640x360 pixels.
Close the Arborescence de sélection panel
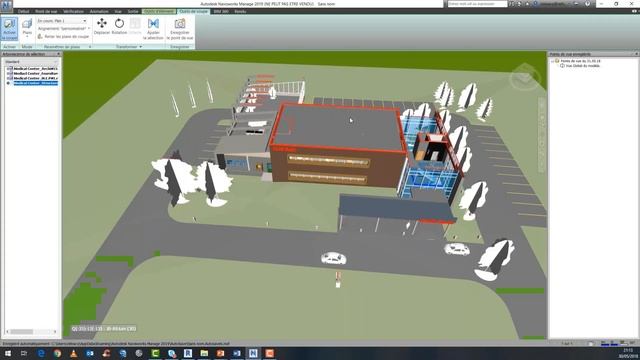tap(58, 54)
